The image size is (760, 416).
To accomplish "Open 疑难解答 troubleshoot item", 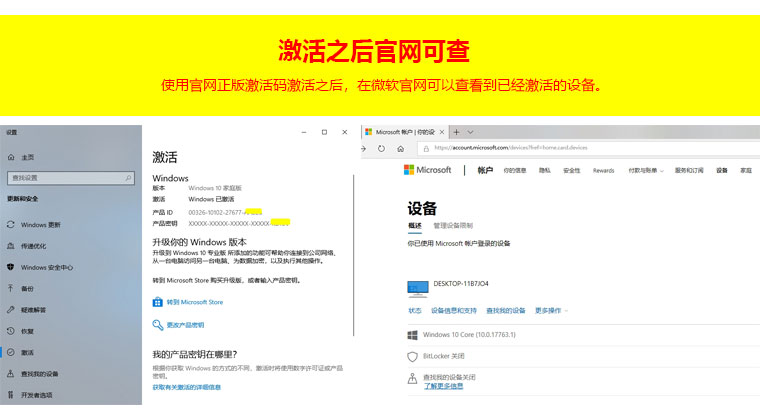I will click(33, 309).
